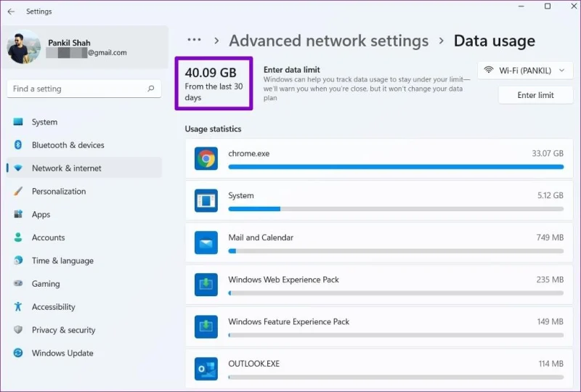The height and width of the screenshot is (392, 581).
Task: Click the Apps sidebar icon
Action: [x=18, y=213]
